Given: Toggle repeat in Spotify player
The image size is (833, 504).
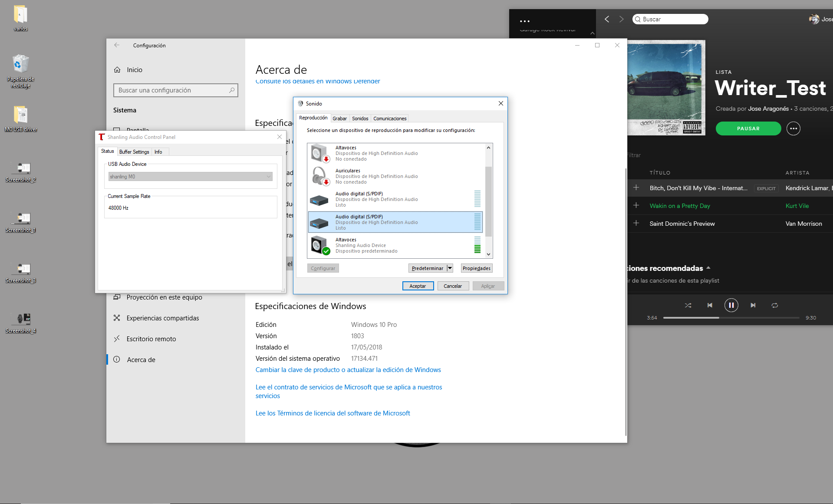Looking at the screenshot, I should [x=774, y=306].
